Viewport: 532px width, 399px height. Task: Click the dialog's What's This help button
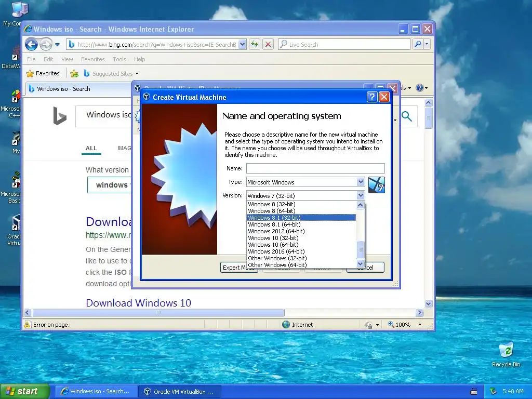click(372, 97)
